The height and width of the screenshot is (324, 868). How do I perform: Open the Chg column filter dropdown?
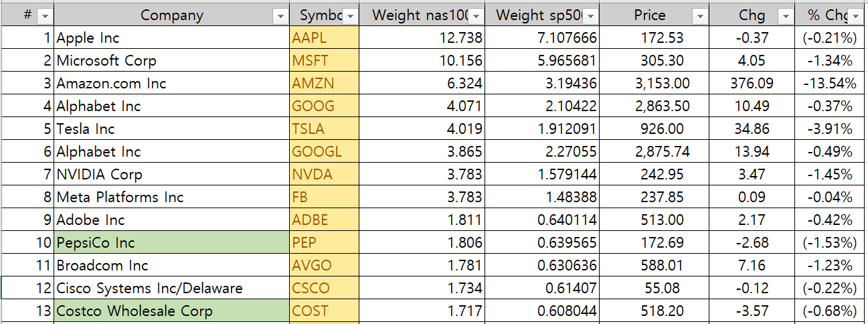pyautogui.click(x=786, y=16)
